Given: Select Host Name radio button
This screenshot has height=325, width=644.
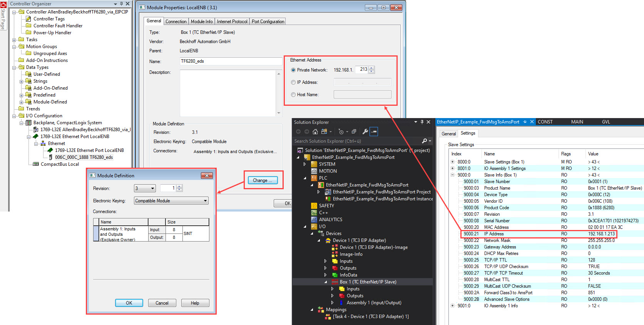Looking at the screenshot, I should point(293,95).
